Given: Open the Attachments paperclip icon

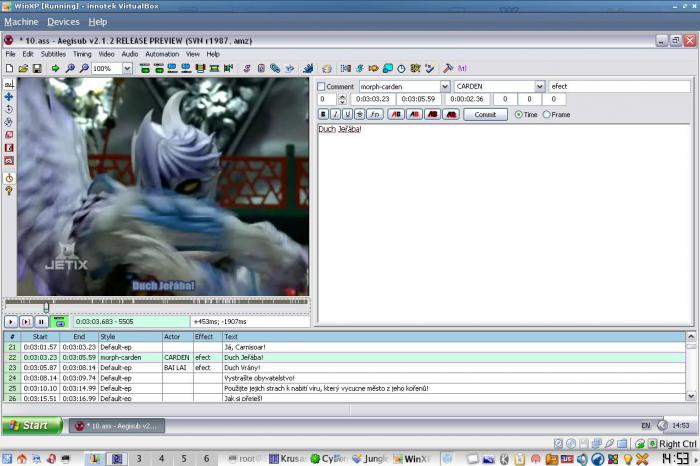Looking at the screenshot, I should tap(275, 68).
